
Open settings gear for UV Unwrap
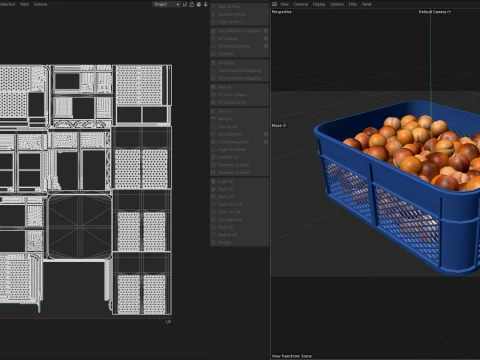click(x=266, y=38)
